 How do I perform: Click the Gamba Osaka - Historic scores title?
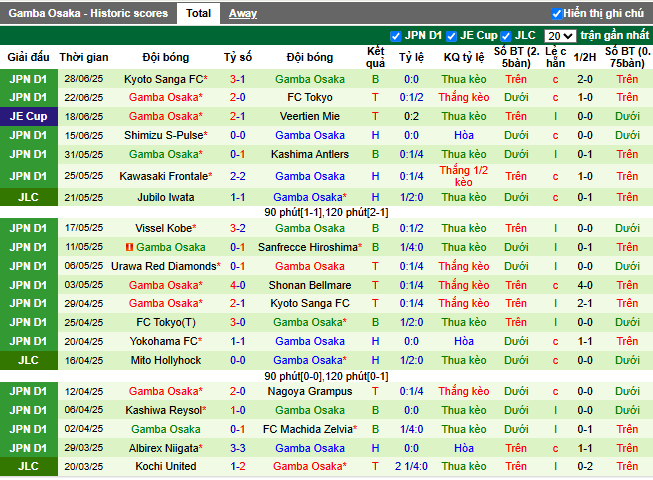tap(88, 13)
